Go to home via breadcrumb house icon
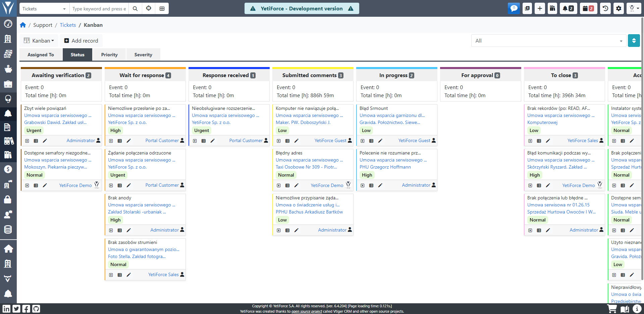 tap(23, 25)
